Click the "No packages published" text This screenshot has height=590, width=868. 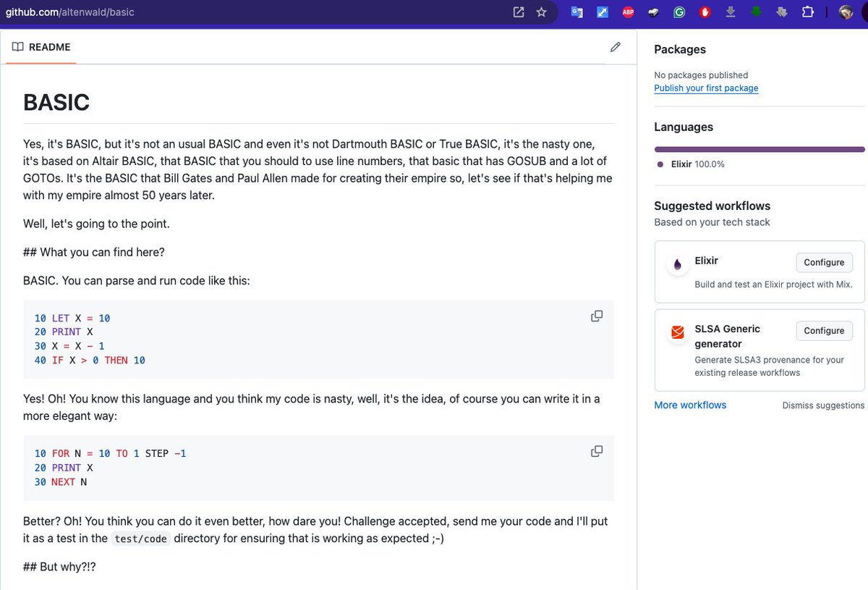701,75
